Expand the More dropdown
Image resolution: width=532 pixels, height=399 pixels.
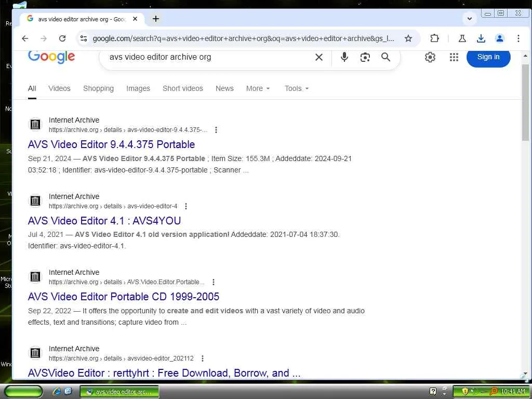[258, 88]
